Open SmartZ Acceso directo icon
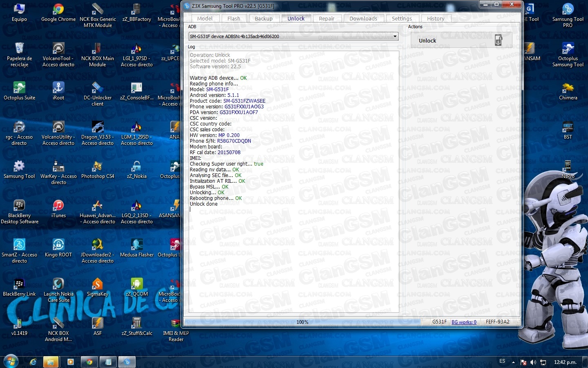Viewport: 588px width, 368px height. point(19,251)
